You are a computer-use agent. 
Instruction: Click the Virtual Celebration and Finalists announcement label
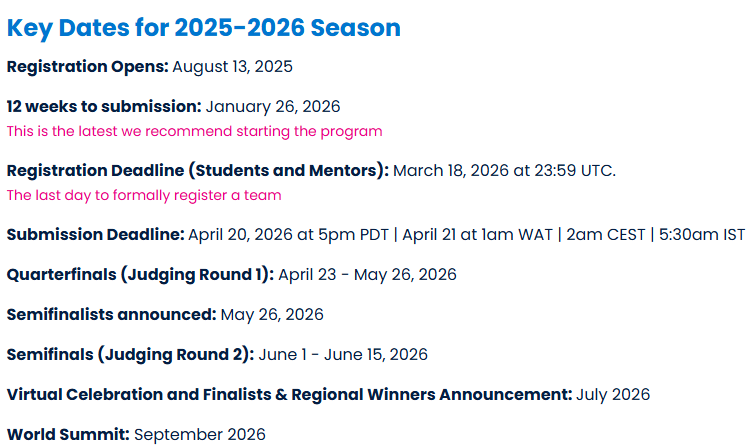[289, 394]
